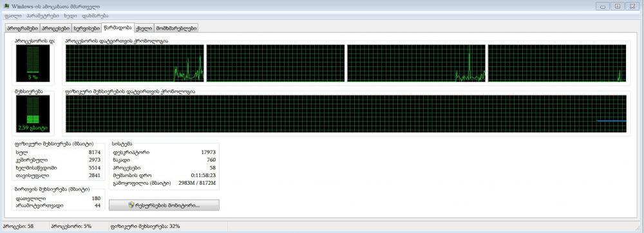644x233 pixels.
Task: Click the ნაკადი value 760
Action: (x=211, y=160)
